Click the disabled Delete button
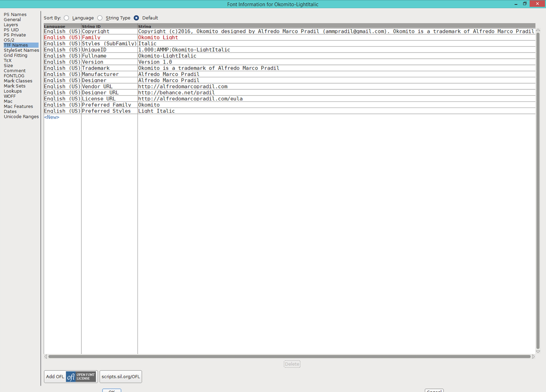 [292, 364]
